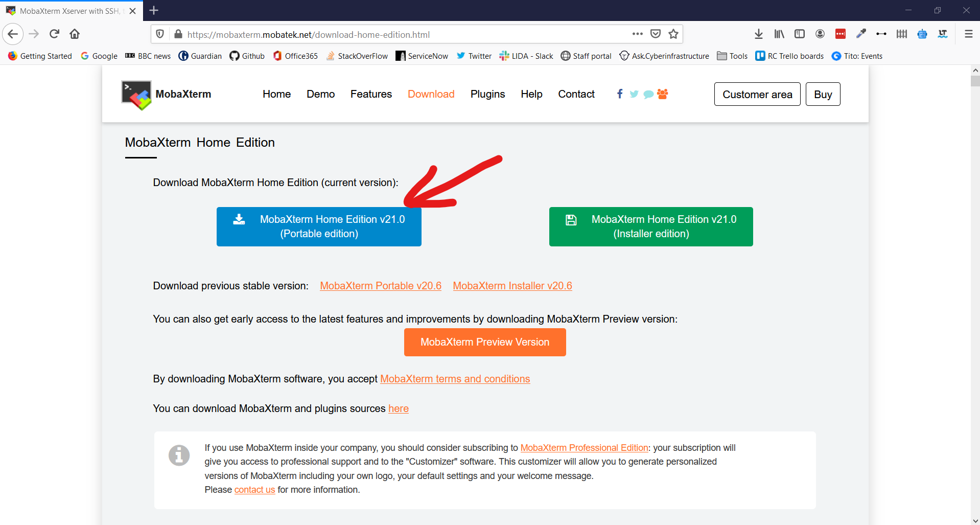
Task: Click the plugins sources 'here' link
Action: (x=399, y=408)
